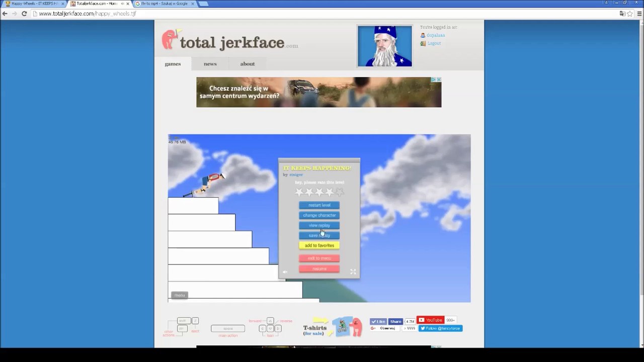Rate the level five stars
The width and height of the screenshot is (644, 362).
(340, 192)
